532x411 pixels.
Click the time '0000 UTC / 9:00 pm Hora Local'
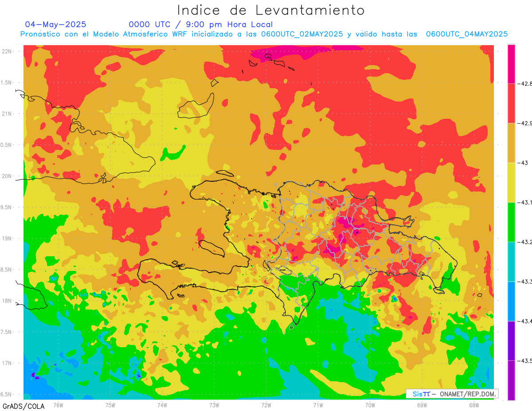[x=200, y=25]
